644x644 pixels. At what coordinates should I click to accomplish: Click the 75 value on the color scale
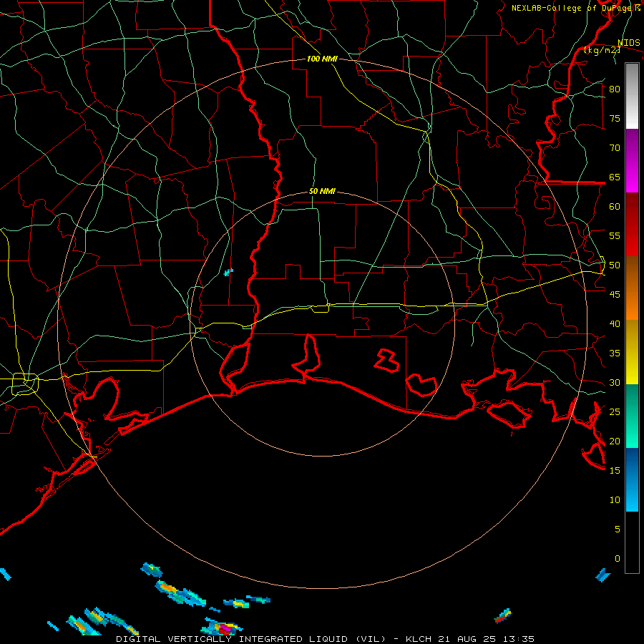(615, 118)
